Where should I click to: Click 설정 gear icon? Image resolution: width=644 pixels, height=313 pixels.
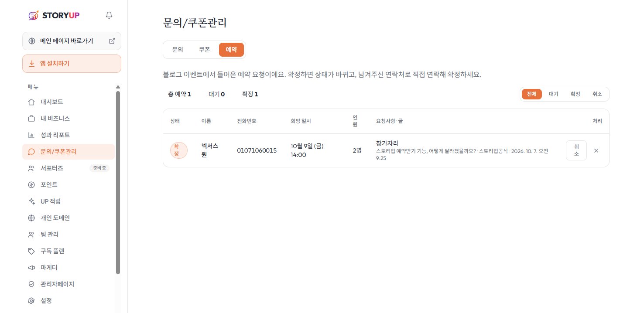click(x=31, y=301)
